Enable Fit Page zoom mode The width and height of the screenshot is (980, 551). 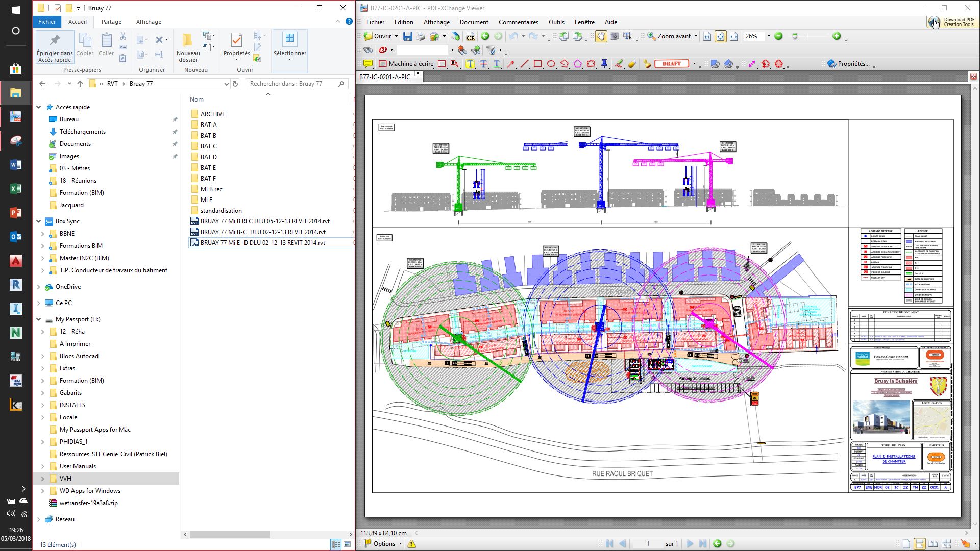point(720,36)
